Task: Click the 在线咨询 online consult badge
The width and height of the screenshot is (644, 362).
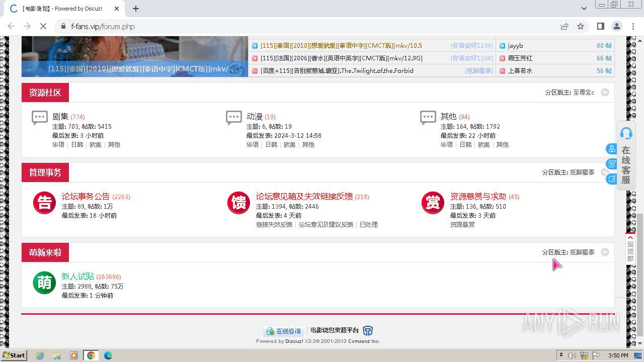Action: tap(283, 331)
